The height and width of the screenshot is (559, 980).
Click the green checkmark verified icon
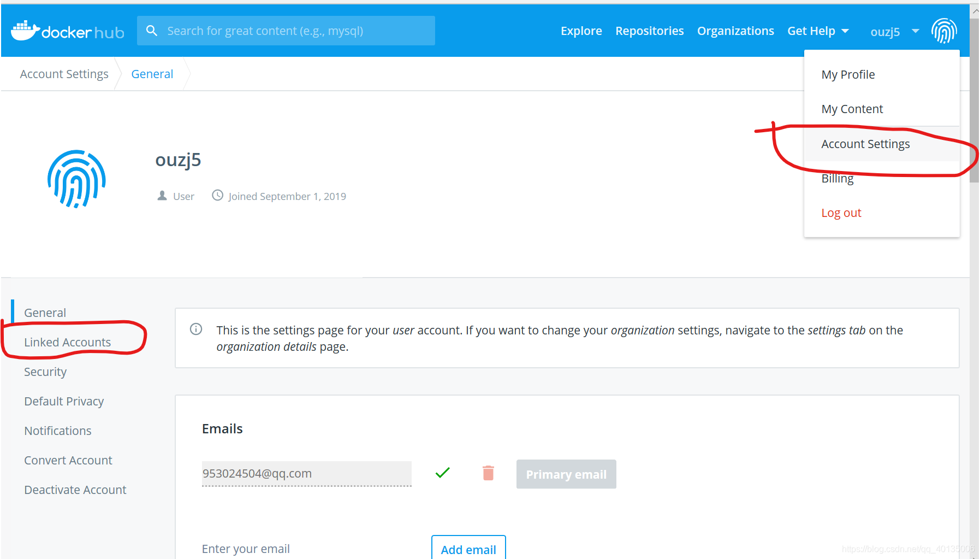coord(443,473)
